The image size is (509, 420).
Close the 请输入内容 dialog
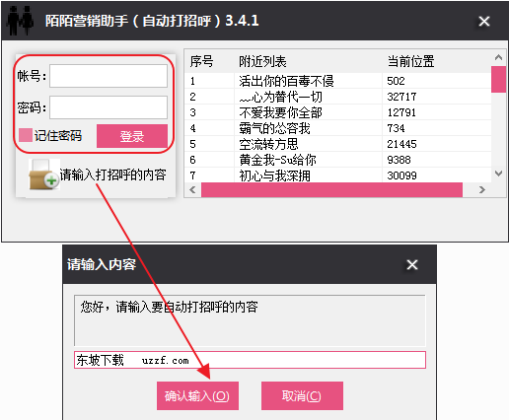click(x=412, y=264)
